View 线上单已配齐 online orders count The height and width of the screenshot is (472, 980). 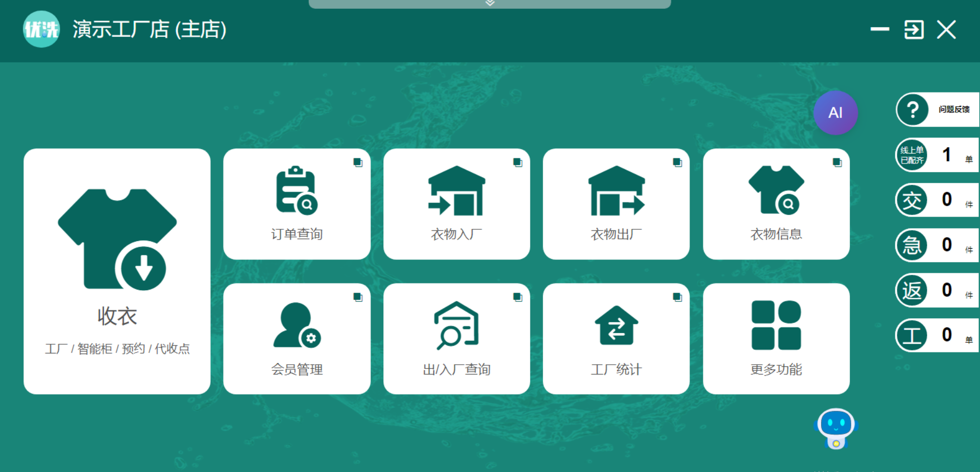938,155
